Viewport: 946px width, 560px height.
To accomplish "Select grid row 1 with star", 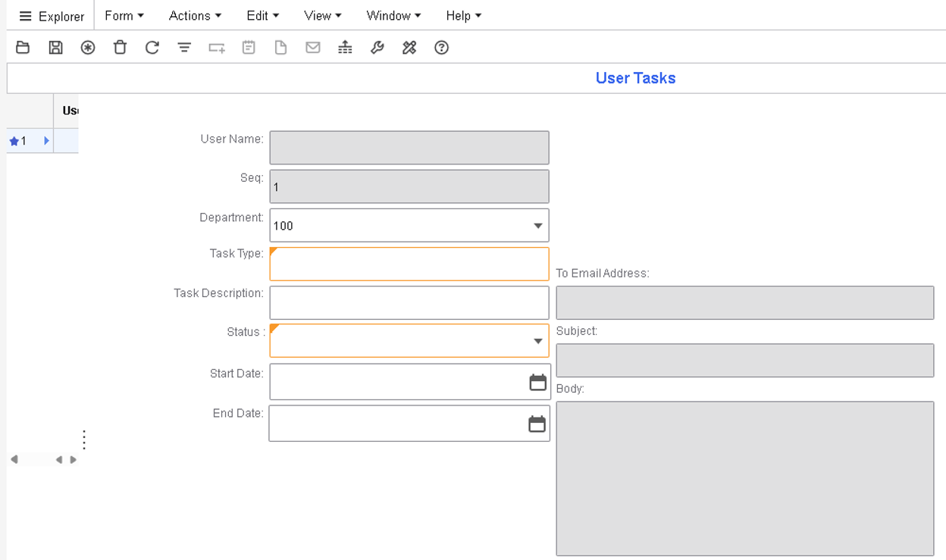I will point(18,141).
